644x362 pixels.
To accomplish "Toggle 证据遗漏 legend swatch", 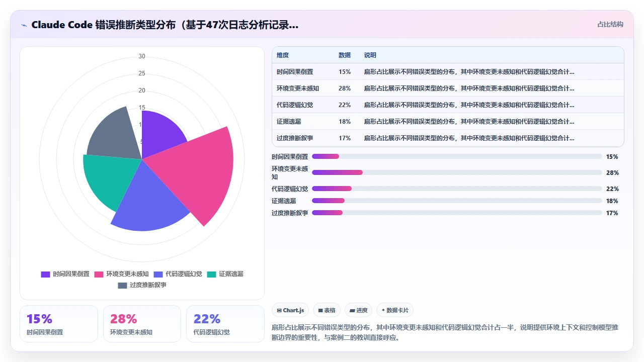I will (211, 274).
